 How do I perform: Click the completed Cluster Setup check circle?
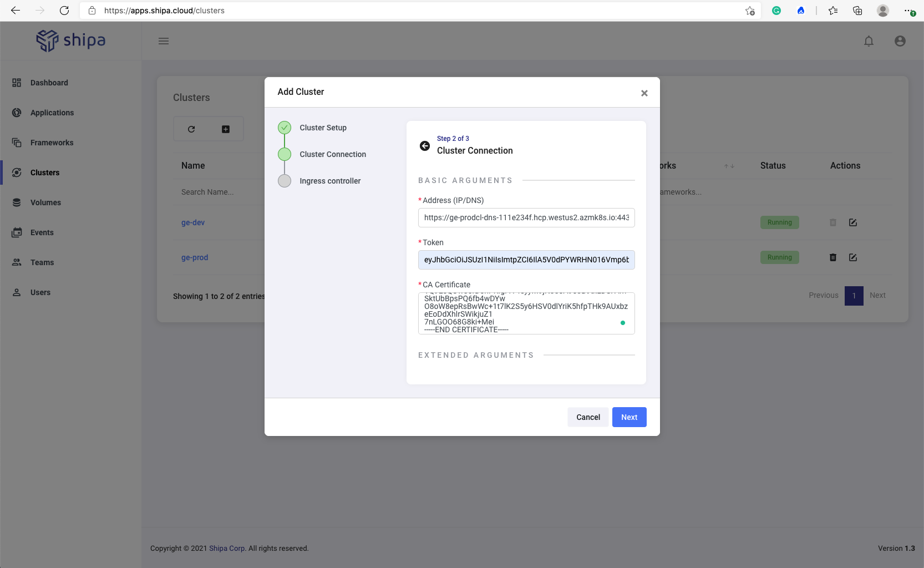(x=285, y=128)
